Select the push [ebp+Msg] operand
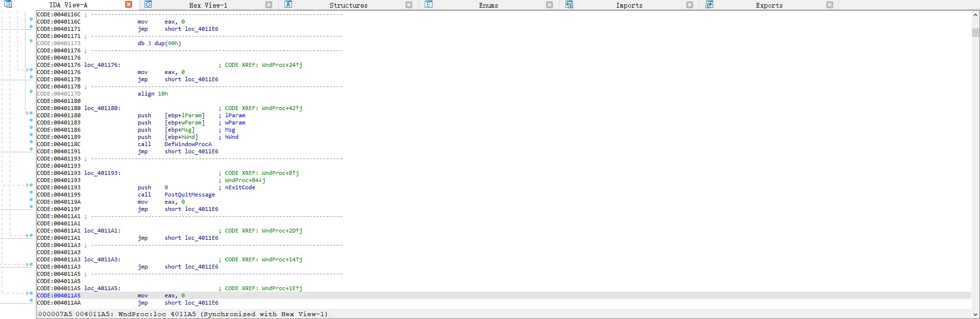The width and height of the screenshot is (980, 319). (179, 130)
